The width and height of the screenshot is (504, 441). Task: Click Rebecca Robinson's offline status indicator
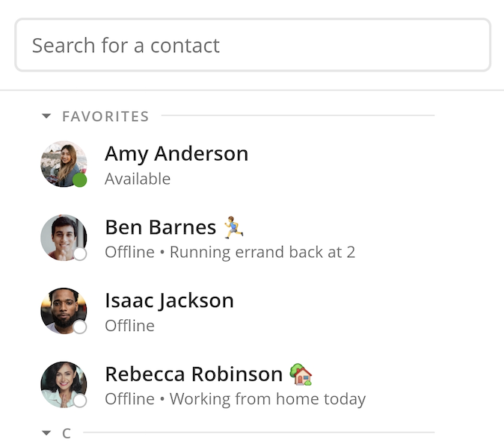pos(80,401)
